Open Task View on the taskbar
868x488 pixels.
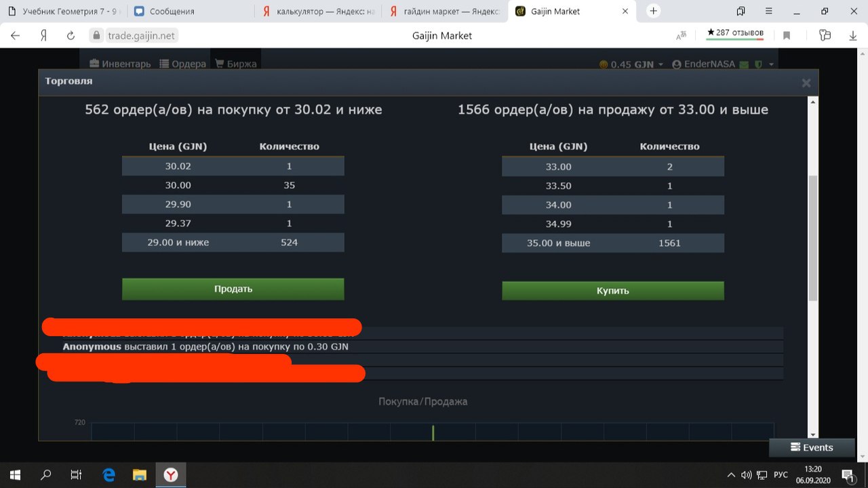77,475
